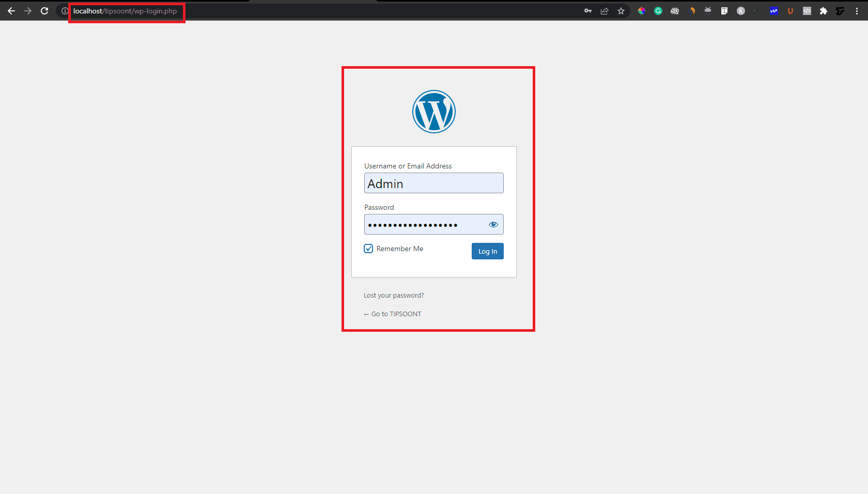Open the white T font extension
Image resolution: width=868 pixels, height=494 pixels.
point(724,11)
